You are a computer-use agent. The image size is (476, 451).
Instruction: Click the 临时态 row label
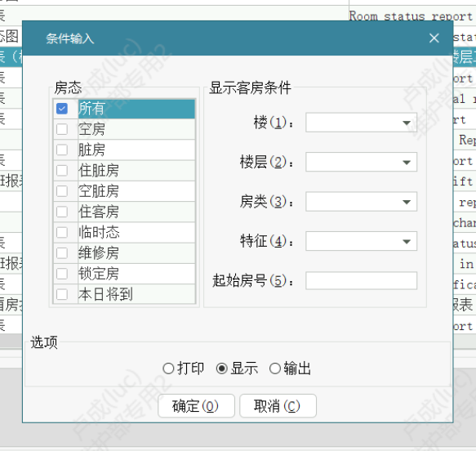click(x=99, y=232)
